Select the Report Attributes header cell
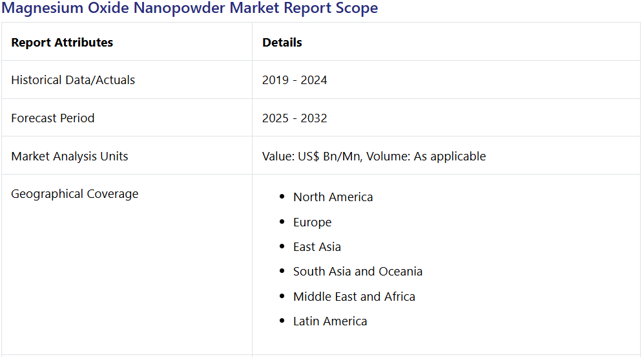 click(x=62, y=43)
